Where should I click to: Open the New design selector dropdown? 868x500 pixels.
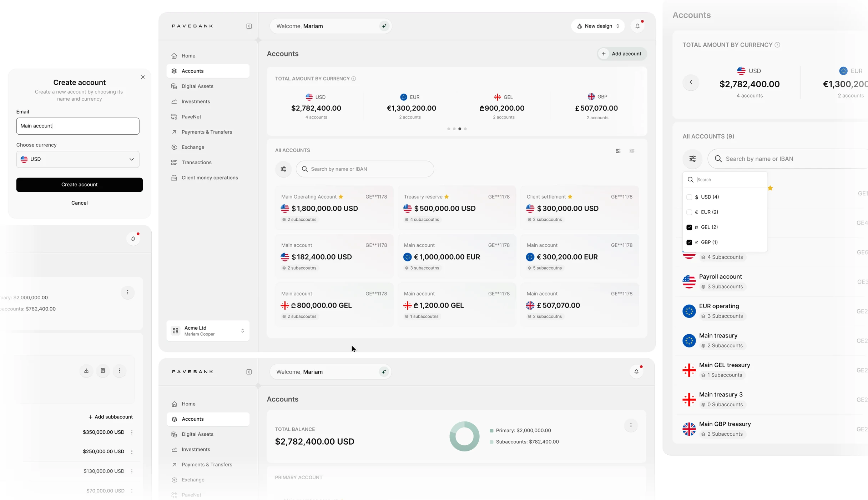coord(598,26)
